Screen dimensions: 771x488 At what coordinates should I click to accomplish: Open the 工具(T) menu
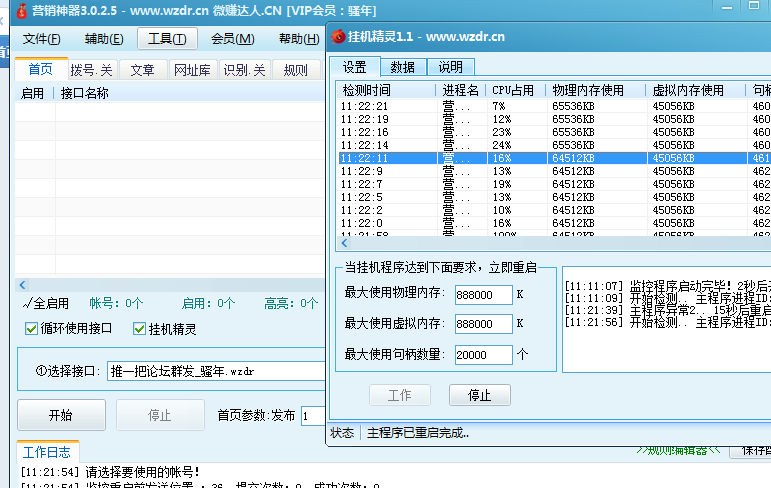tap(167, 38)
